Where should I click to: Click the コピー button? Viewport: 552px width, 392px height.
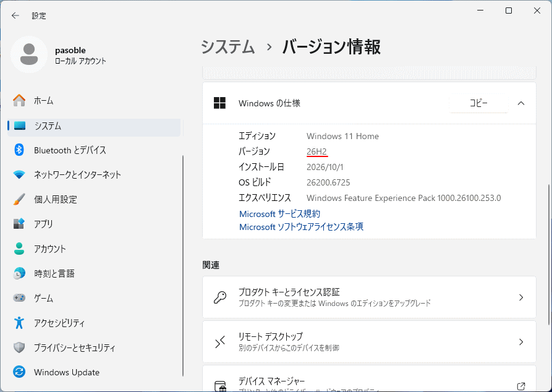pyautogui.click(x=478, y=103)
